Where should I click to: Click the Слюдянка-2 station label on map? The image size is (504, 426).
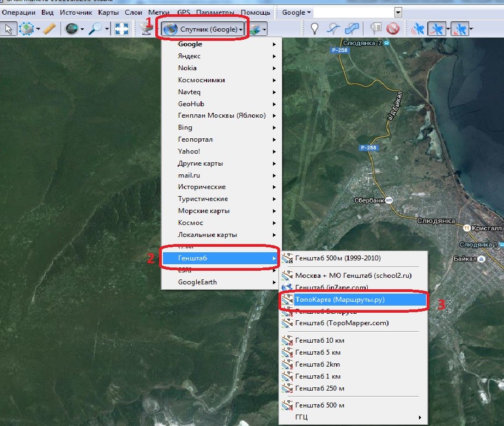(362, 43)
